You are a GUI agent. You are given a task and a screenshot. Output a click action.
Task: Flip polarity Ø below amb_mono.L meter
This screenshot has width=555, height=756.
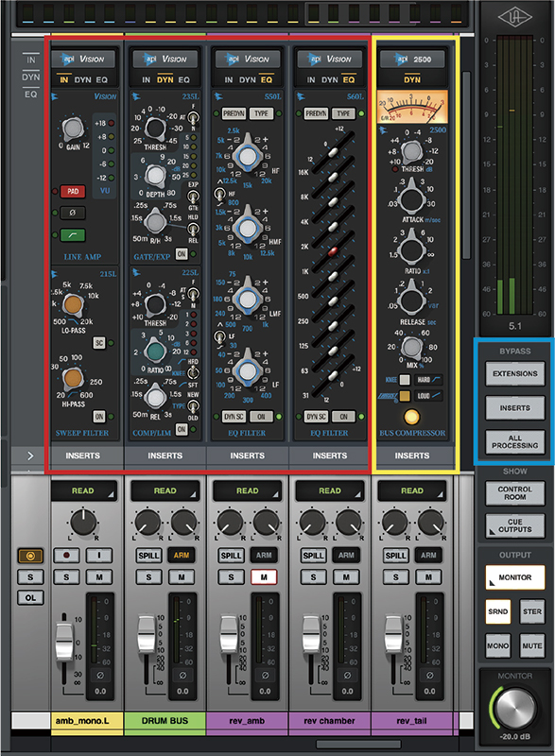click(x=100, y=676)
